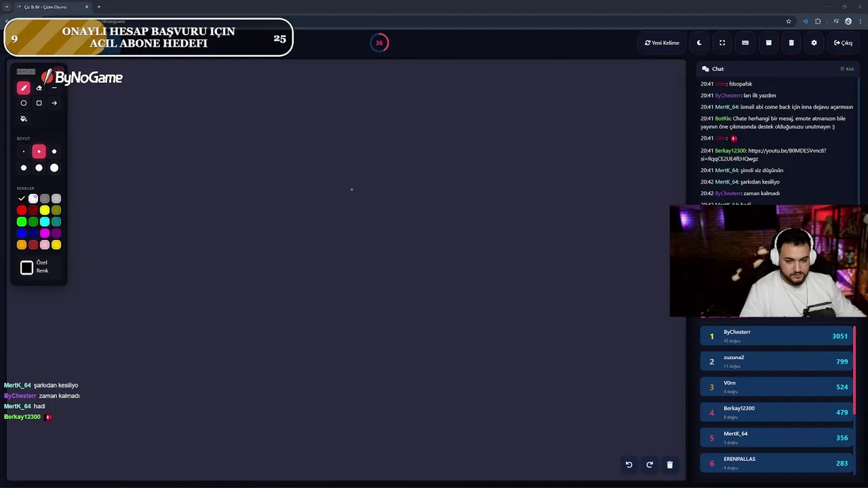The width and height of the screenshot is (868, 488).
Task: Select the square shape tool
Action: tap(39, 103)
